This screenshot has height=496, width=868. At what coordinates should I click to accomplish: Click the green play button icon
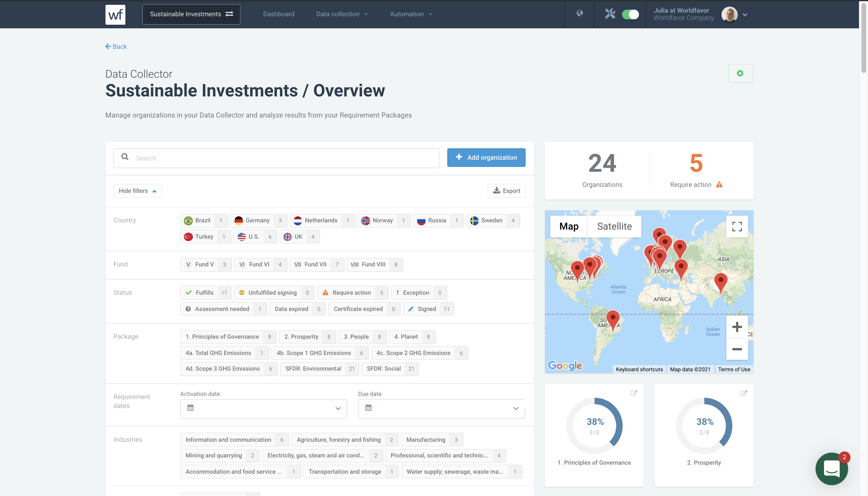pyautogui.click(x=740, y=73)
